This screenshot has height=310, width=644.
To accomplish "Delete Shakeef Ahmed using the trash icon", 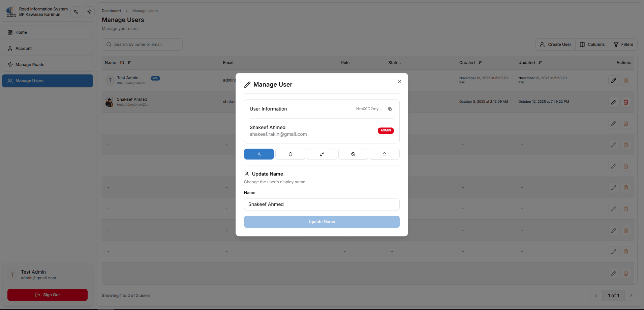I will point(626,102).
